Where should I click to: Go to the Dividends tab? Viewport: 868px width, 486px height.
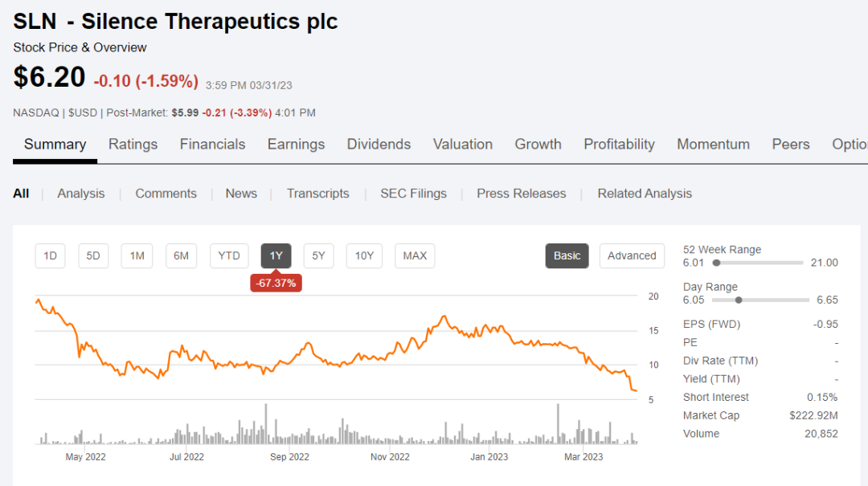click(379, 145)
